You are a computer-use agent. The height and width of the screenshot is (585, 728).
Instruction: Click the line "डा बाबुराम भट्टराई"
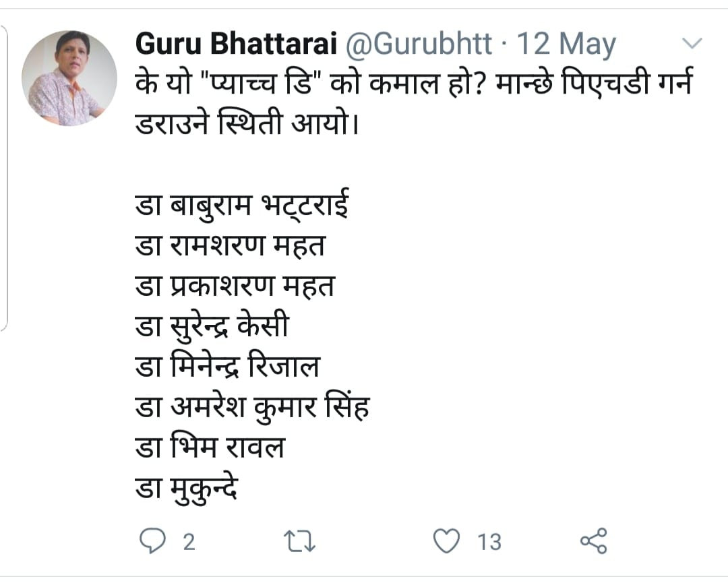point(242,206)
